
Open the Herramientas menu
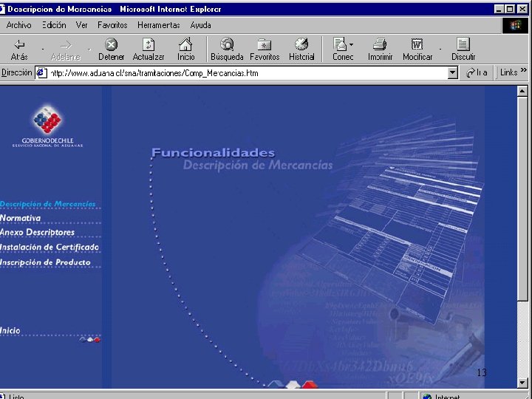click(x=158, y=25)
